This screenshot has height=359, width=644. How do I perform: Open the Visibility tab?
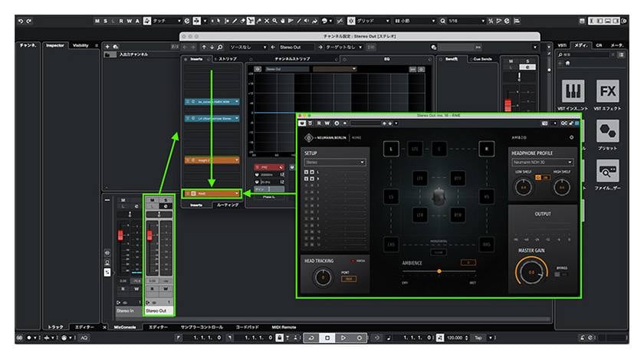(x=80, y=45)
